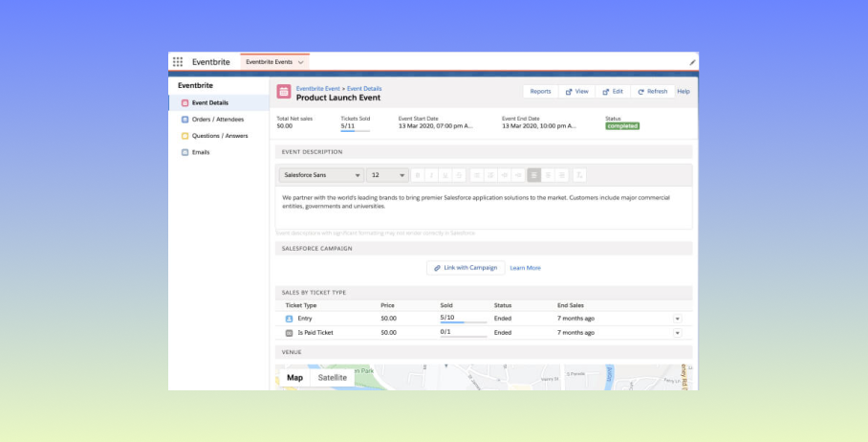
Task: Click the Total Net sales $0.00 value
Action: point(285,126)
